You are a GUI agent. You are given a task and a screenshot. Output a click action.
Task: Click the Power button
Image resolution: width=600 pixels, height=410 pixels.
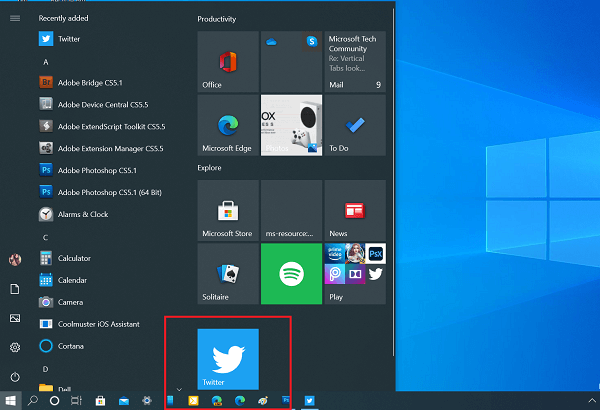click(x=15, y=377)
